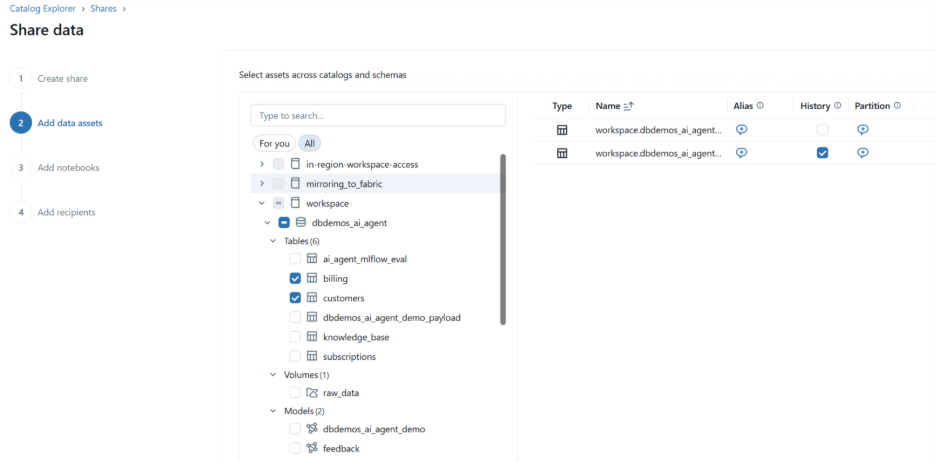Viewport: 936px width, 462px height.
Task: Add alias for row with History unchecked
Action: (x=741, y=130)
